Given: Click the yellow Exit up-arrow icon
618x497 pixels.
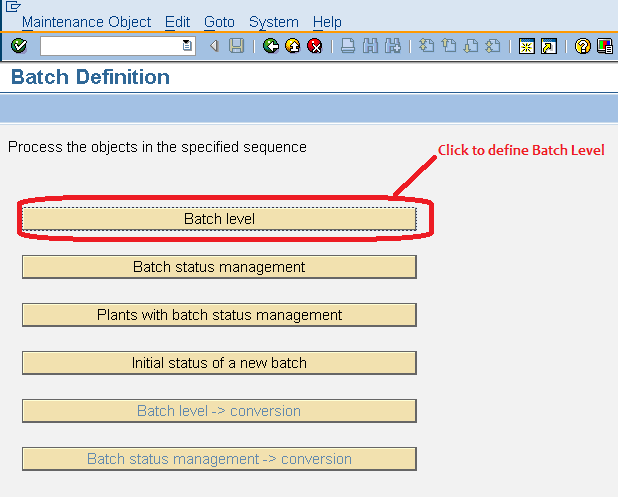Looking at the screenshot, I should [293, 46].
